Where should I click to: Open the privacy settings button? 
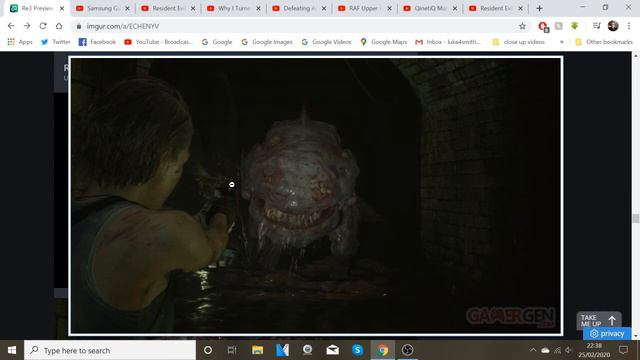607,333
